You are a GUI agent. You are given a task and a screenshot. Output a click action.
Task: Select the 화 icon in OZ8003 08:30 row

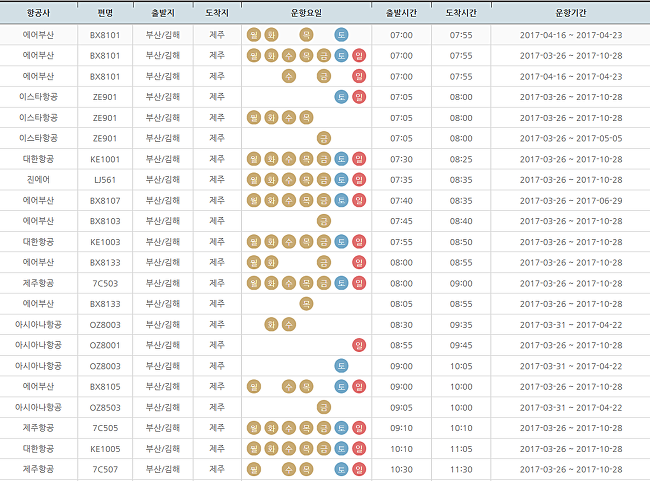coord(271,324)
